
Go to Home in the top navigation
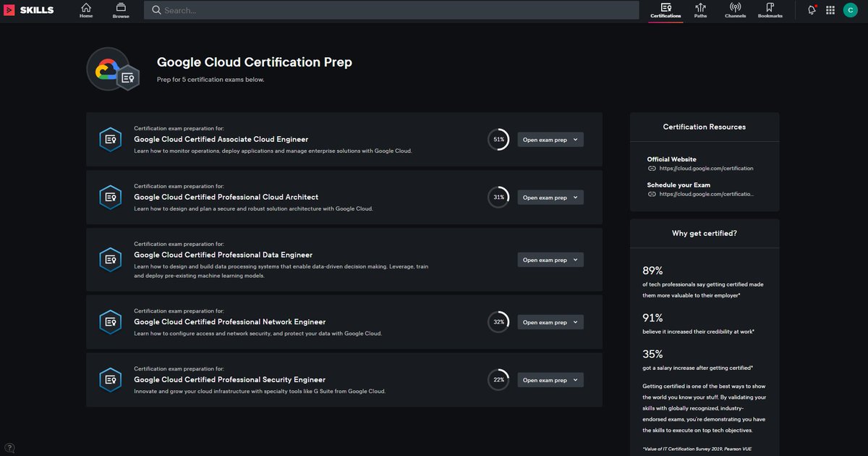pyautogui.click(x=86, y=10)
